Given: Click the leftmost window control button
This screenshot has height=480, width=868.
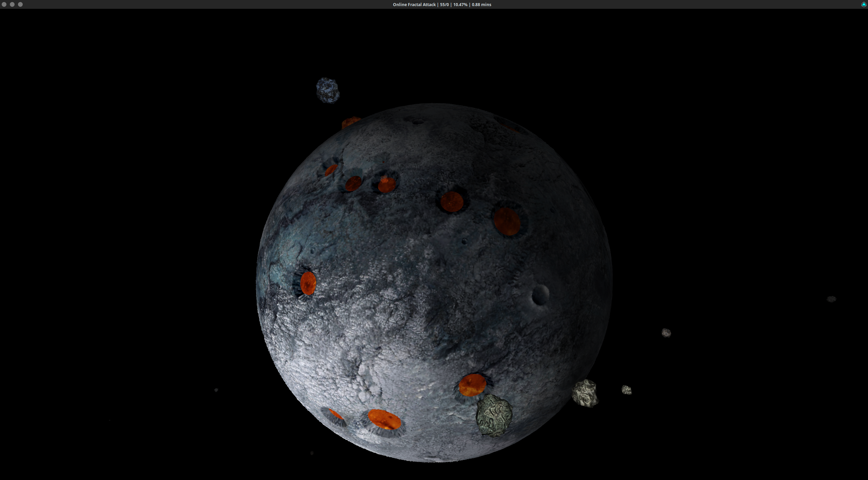Looking at the screenshot, I should pyautogui.click(x=4, y=4).
